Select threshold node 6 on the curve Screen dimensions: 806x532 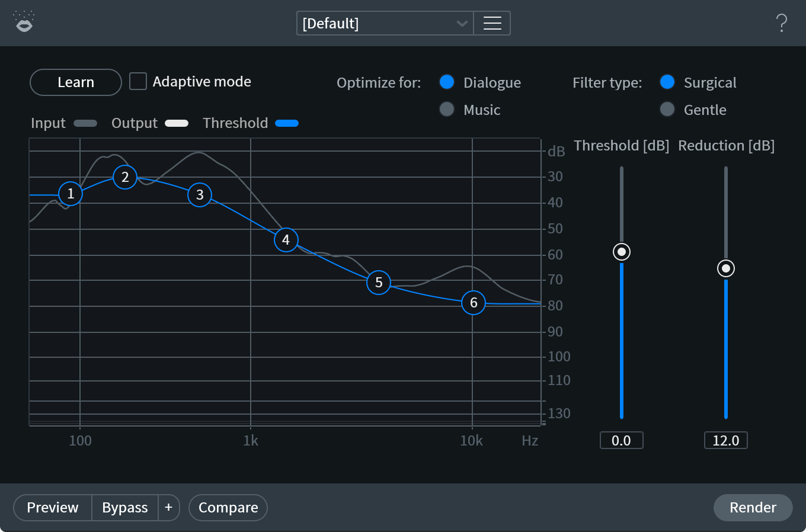click(474, 303)
